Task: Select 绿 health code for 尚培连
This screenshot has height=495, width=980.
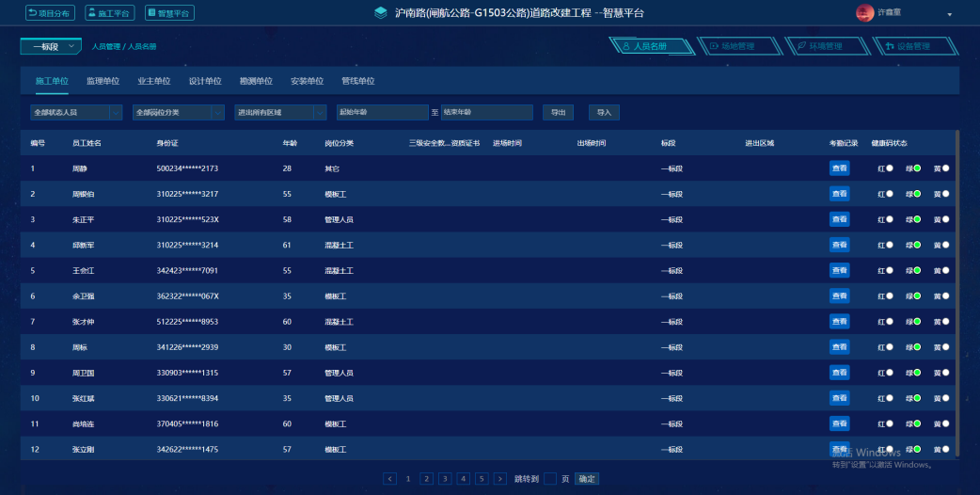Action: [918, 423]
